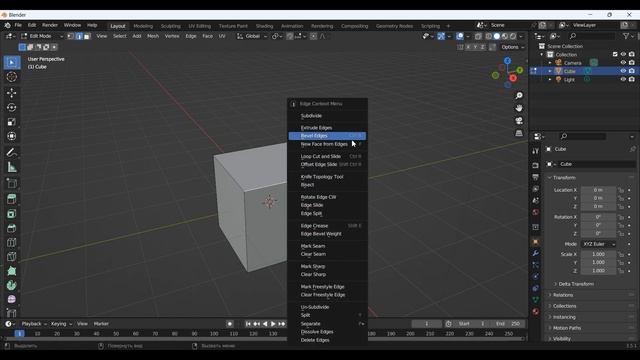640x360 pixels.
Task: Open the Modifiers wrench properties tab
Action: coord(536,253)
